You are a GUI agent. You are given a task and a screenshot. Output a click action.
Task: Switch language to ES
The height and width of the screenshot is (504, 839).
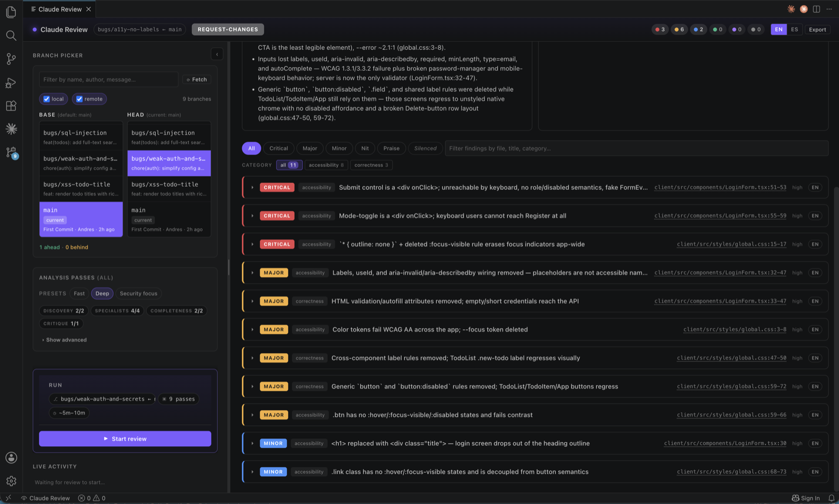(x=794, y=29)
